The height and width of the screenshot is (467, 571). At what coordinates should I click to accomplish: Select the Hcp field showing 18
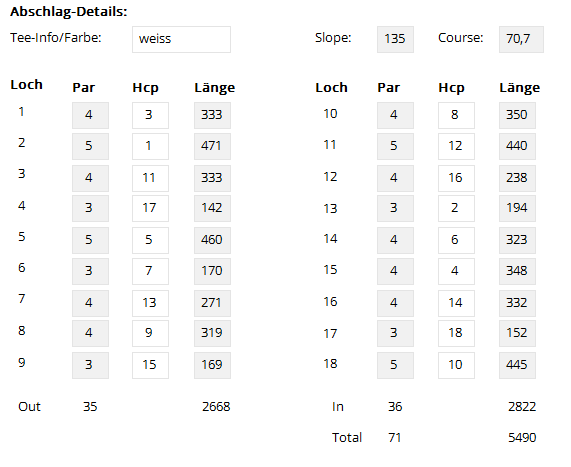point(456,333)
